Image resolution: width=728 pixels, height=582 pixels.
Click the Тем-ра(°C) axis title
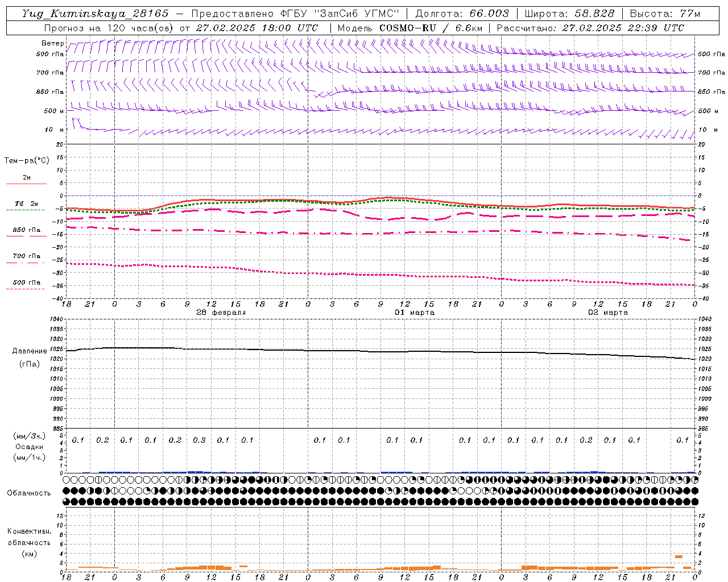[x=27, y=161]
